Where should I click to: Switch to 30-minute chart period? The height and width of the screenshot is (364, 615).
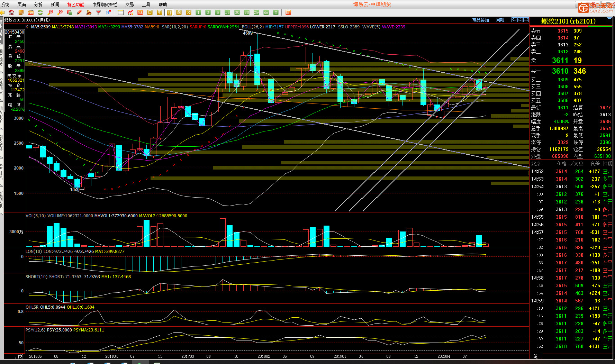pos(237,12)
